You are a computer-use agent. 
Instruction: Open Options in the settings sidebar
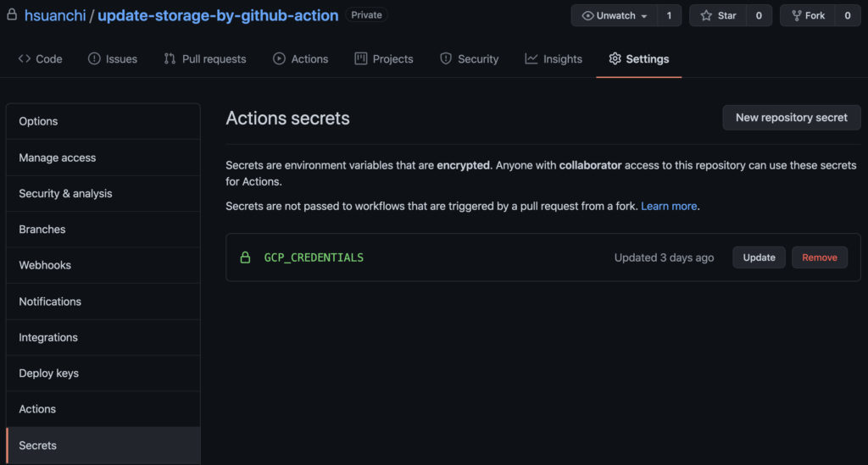click(x=103, y=121)
